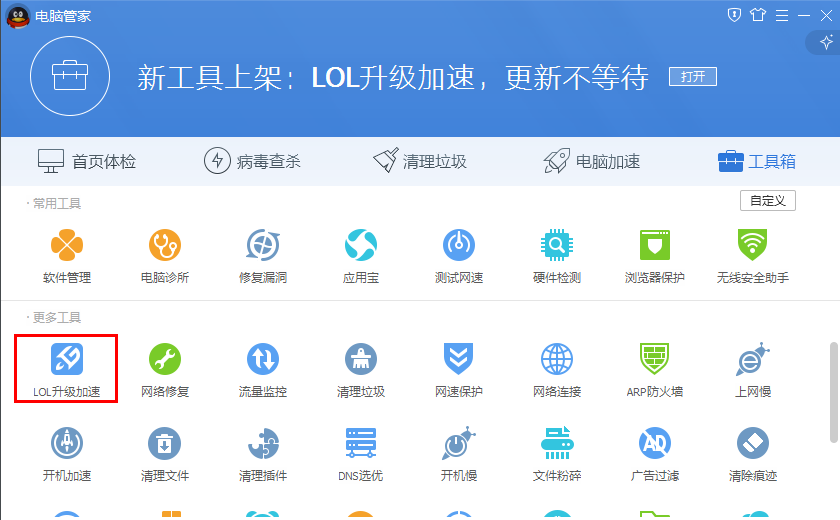This screenshot has width=840, height=520.
Task: Click 打开 button in banner
Action: (x=693, y=77)
